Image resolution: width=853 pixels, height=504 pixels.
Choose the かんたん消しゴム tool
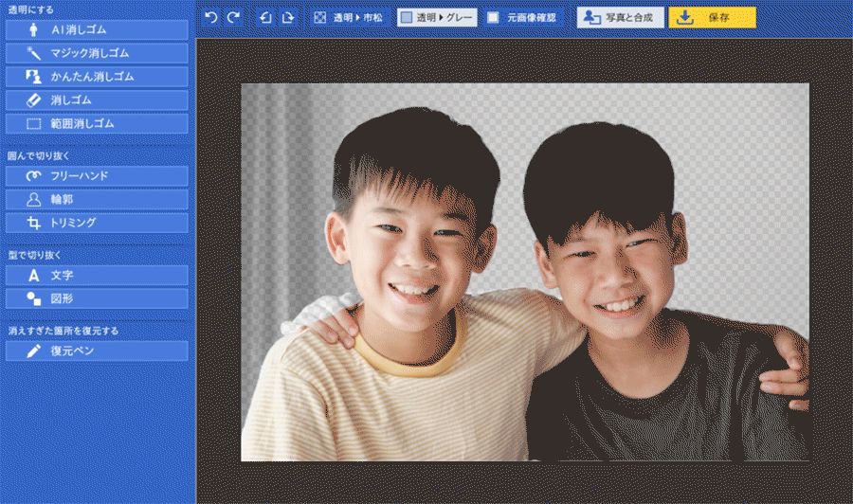(x=97, y=77)
